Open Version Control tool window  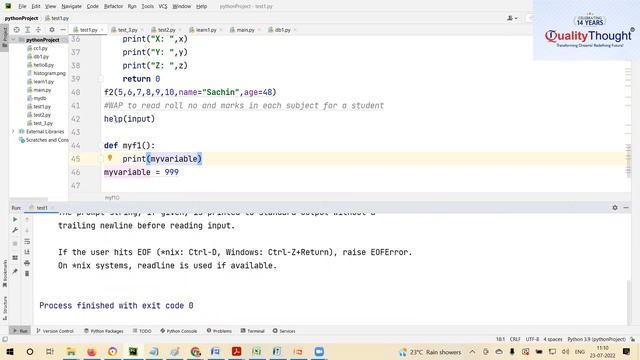55,331
